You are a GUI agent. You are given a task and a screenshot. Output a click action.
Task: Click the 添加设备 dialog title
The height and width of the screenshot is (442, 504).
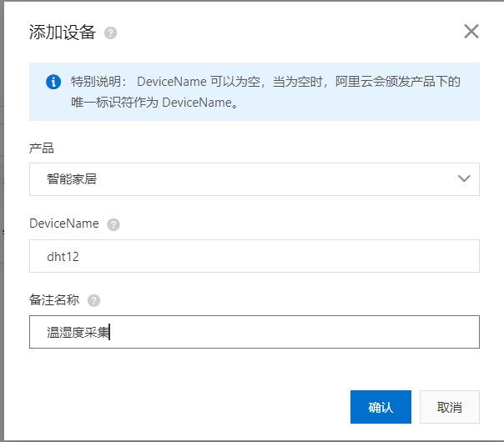pyautogui.click(x=63, y=33)
